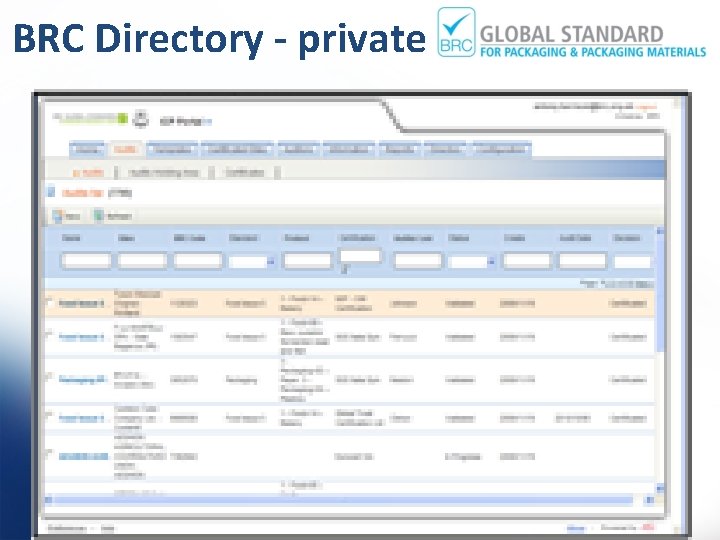Viewport: 720px width, 540px height.
Task: Click the table's vertical scrollbar thumb
Action: (x=660, y=294)
